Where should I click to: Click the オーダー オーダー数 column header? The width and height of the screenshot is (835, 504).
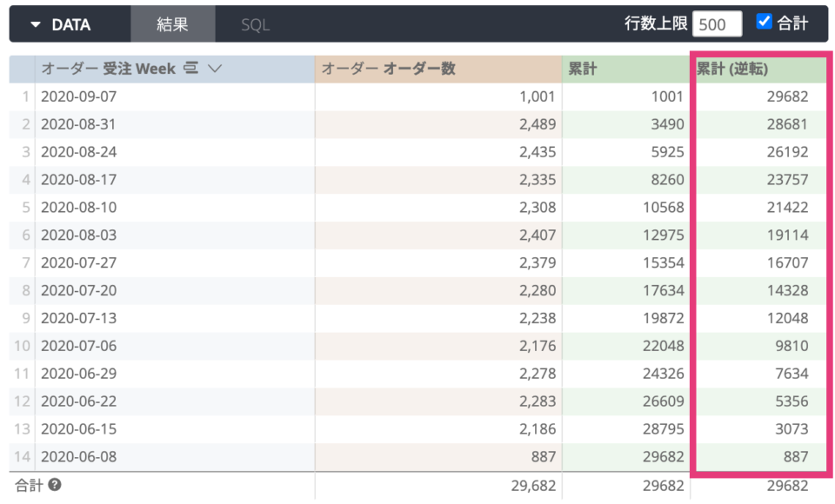pyautogui.click(x=438, y=69)
